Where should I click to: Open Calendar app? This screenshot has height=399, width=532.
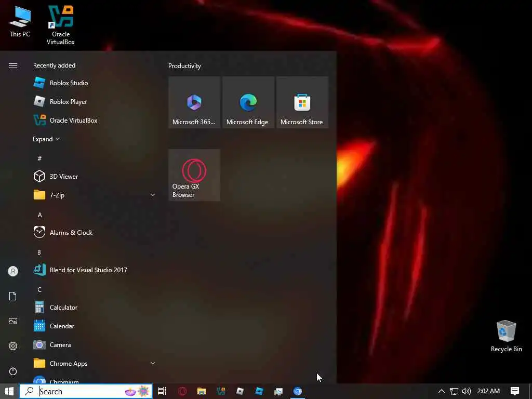coord(94,326)
